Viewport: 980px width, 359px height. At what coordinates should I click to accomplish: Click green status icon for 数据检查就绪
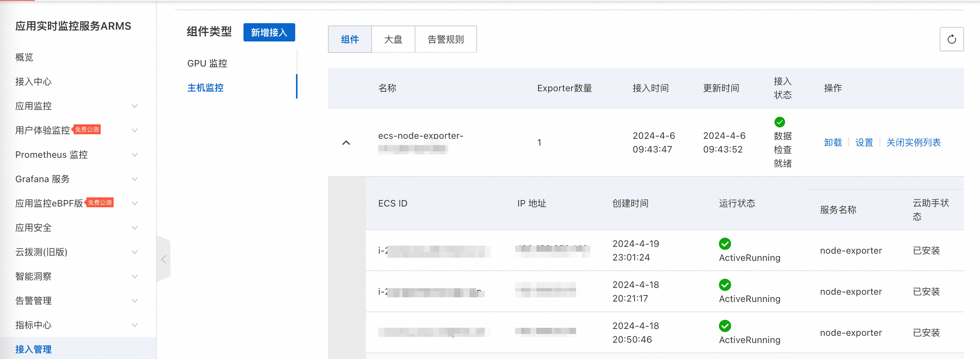coord(779,122)
